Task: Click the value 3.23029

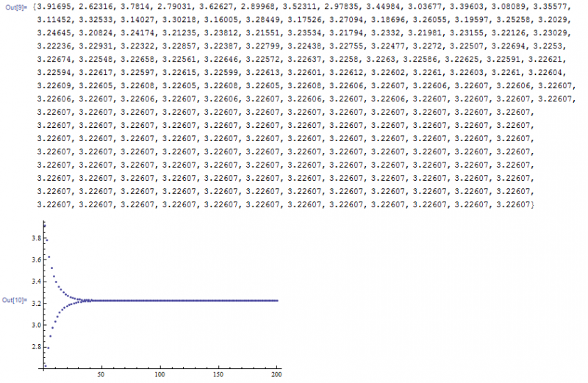Action: (x=551, y=33)
